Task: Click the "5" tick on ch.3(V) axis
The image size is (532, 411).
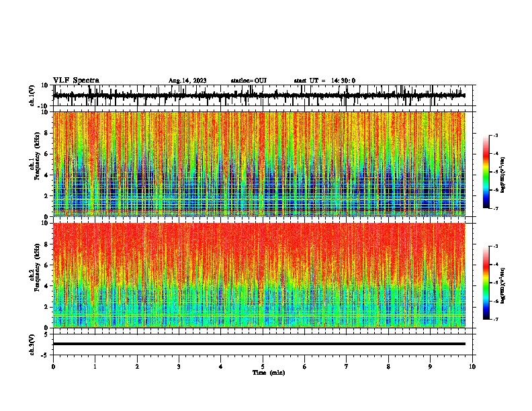Action: [x=46, y=334]
